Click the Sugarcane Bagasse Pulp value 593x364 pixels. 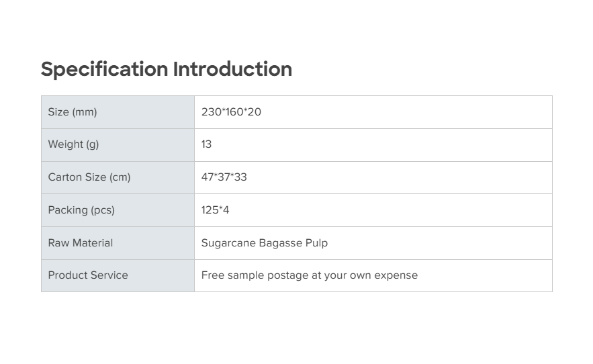pyautogui.click(x=265, y=243)
